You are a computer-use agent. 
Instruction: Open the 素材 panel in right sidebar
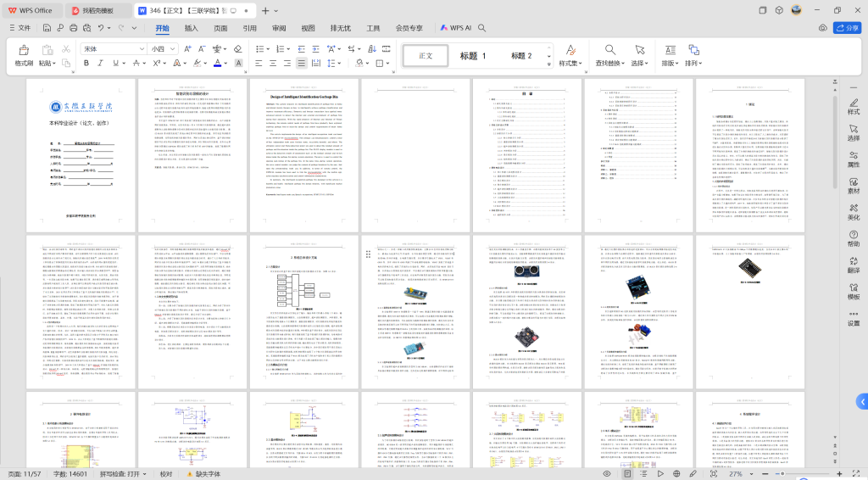point(854,186)
